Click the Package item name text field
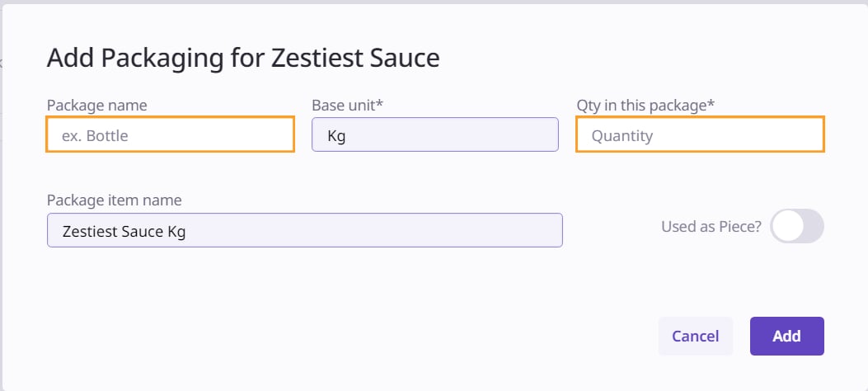 [304, 231]
